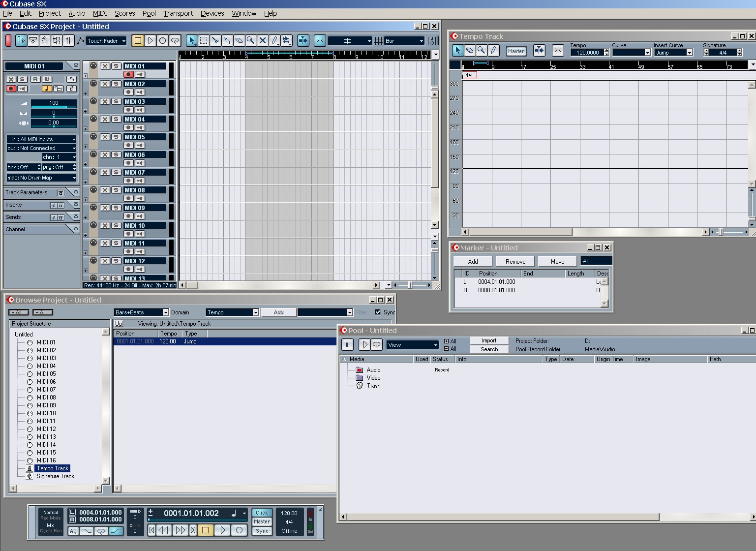Select the Scissors split tool in project toolbar

pos(215,41)
